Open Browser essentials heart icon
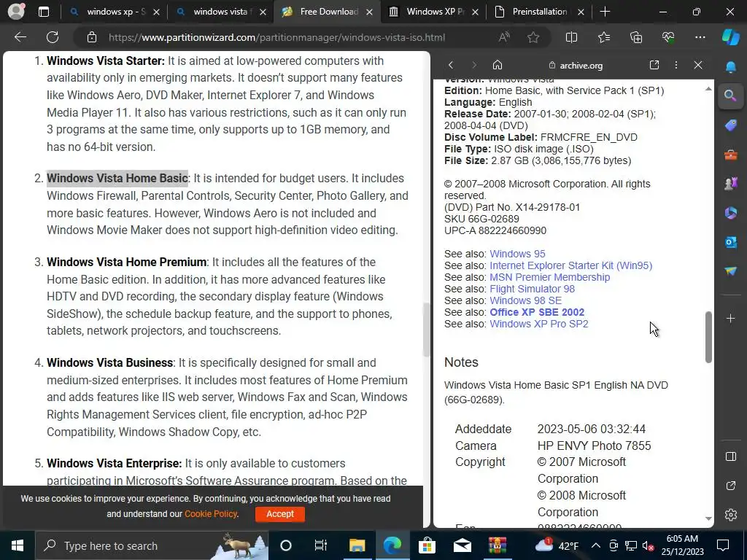Screen dimensions: 747x560 coord(668,37)
